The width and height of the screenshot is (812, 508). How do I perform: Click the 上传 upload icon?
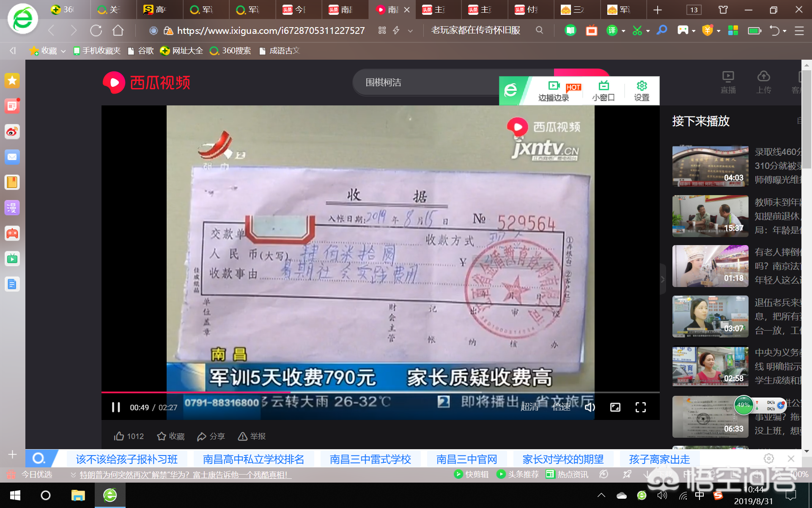(763, 77)
